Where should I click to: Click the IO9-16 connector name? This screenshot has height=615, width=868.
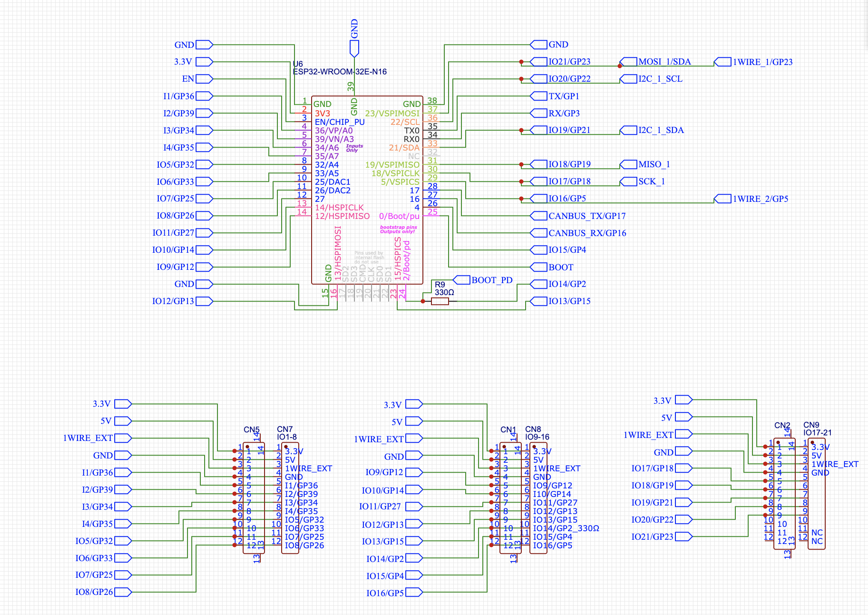coord(537,437)
